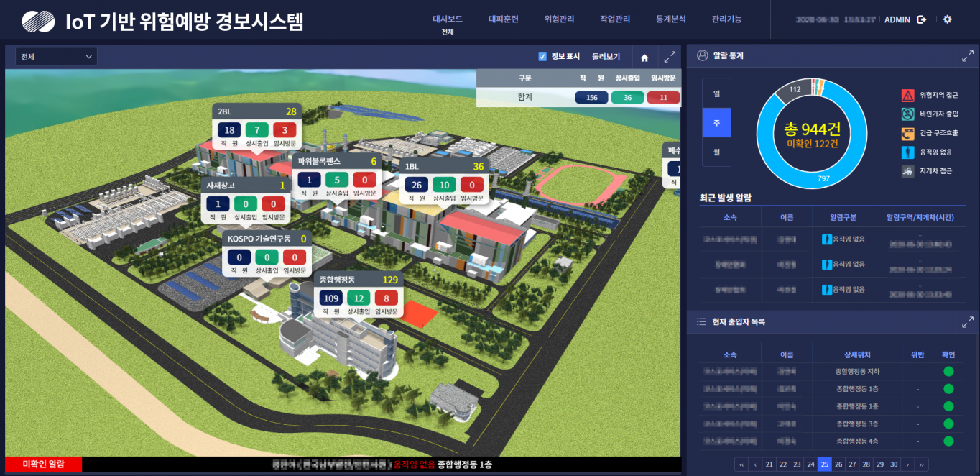Click the 움직임 없음 legend icon
The width and height of the screenshot is (980, 476).
point(907,152)
